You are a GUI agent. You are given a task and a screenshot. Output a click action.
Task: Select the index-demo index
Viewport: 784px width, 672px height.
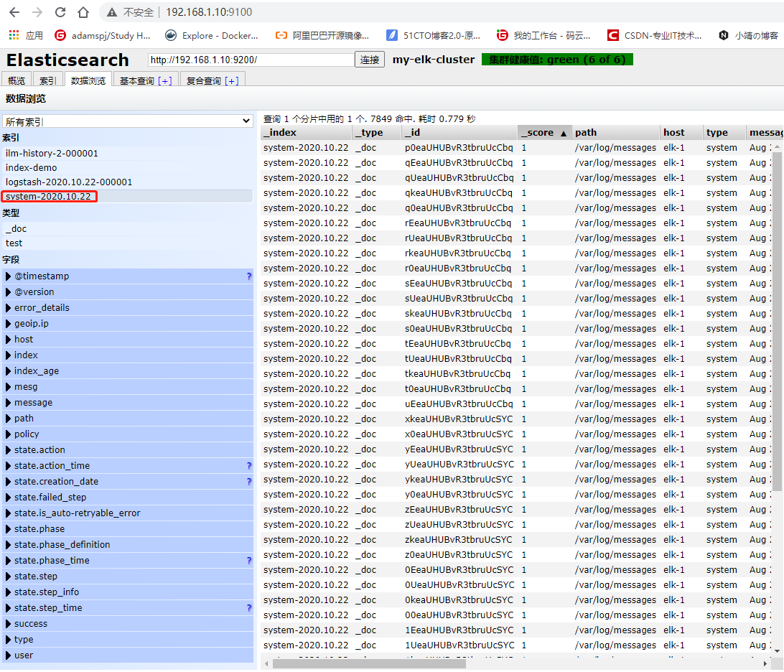tap(128, 168)
